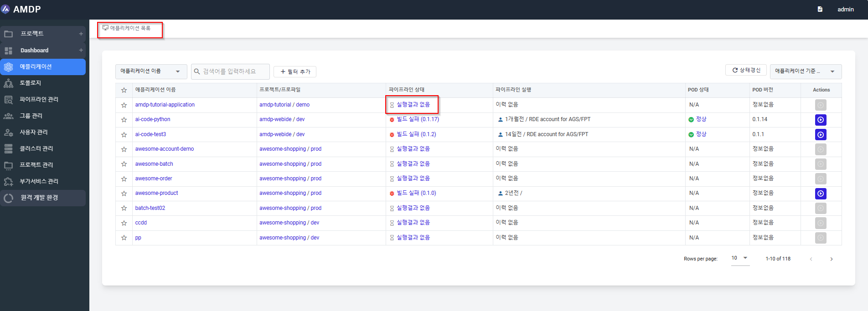The image size is (868, 311).
Task: Click the 필터 추가 button
Action: [x=295, y=71]
